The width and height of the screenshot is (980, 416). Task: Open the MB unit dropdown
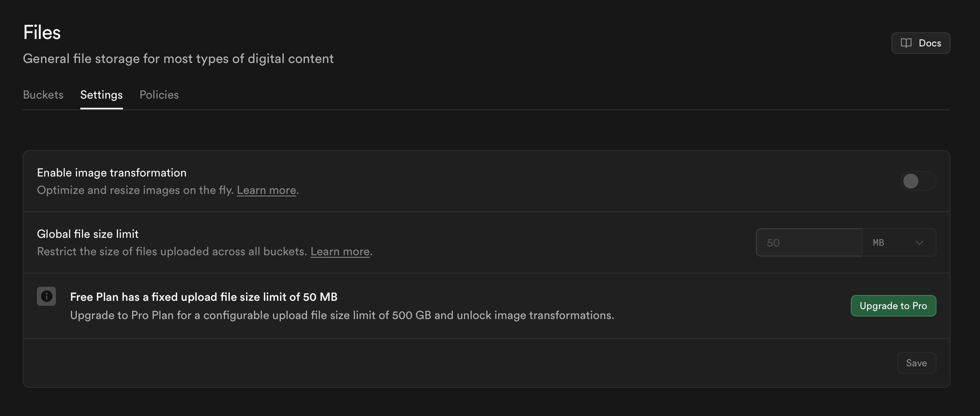tap(898, 243)
